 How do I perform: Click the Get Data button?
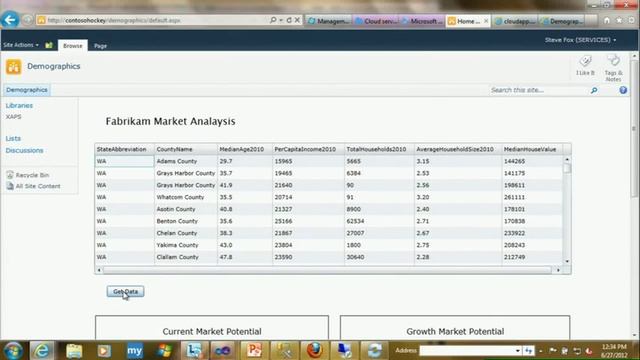pyautogui.click(x=125, y=291)
